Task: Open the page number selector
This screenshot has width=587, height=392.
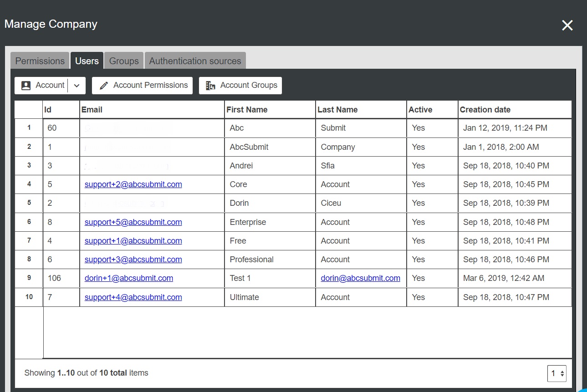Action: tap(556, 374)
